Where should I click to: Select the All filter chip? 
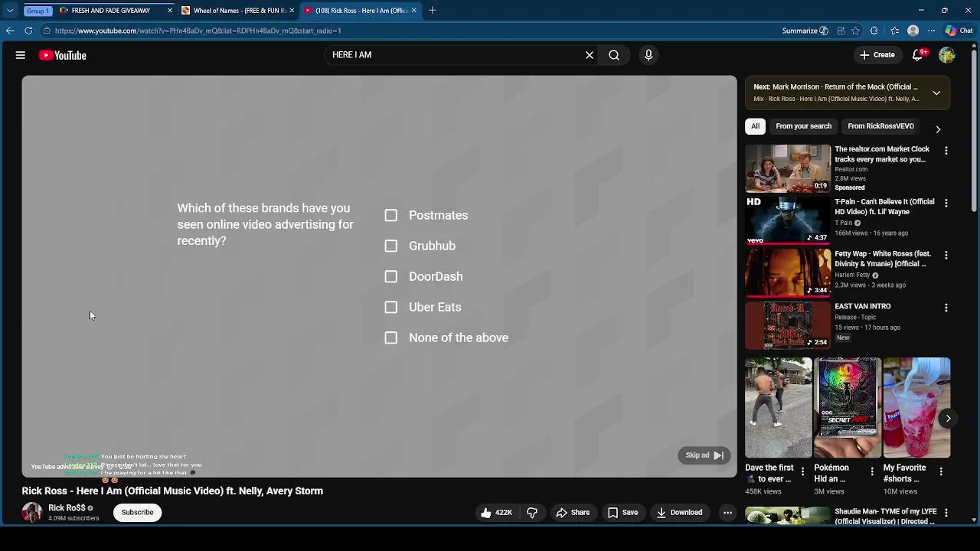[755, 126]
